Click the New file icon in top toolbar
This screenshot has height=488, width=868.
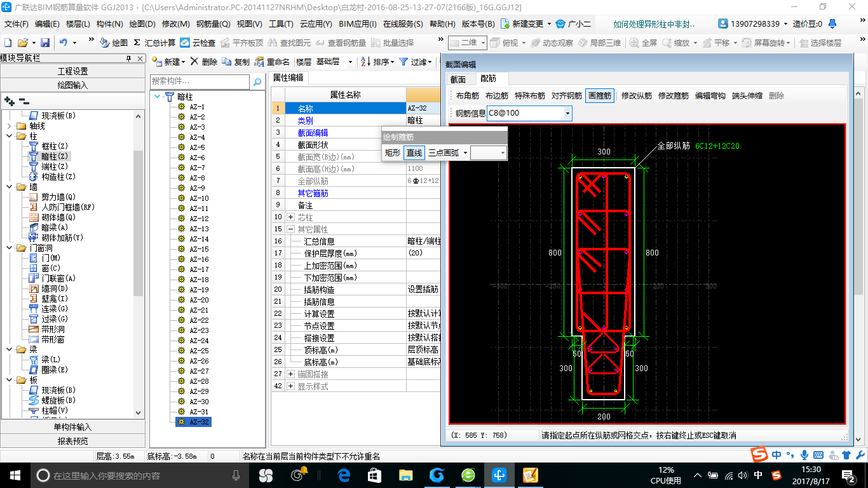point(8,43)
